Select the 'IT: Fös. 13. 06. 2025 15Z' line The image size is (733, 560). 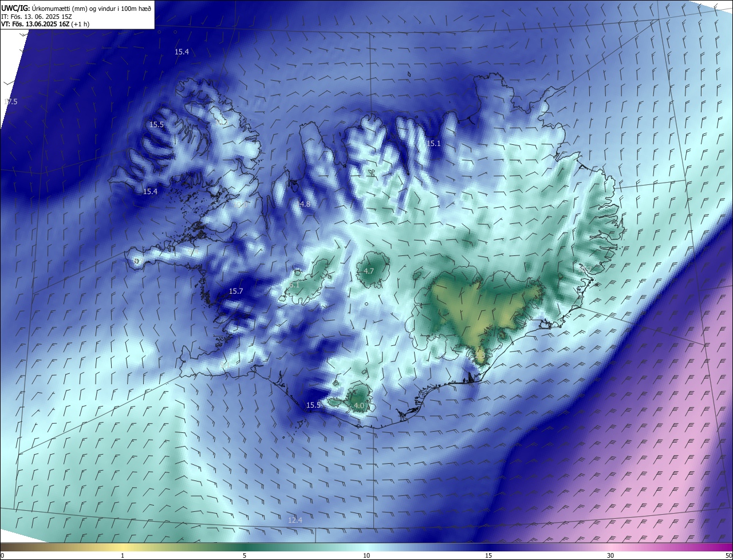pos(36,17)
